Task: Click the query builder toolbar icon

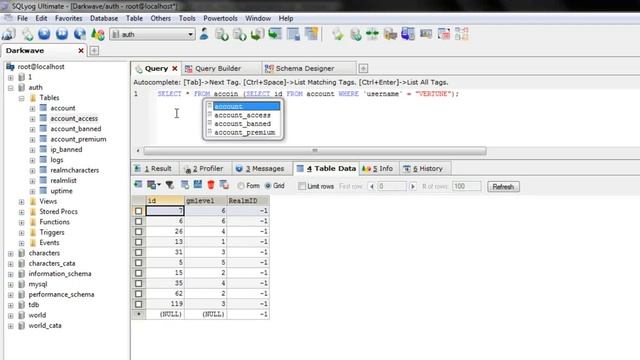Action: pos(444,34)
